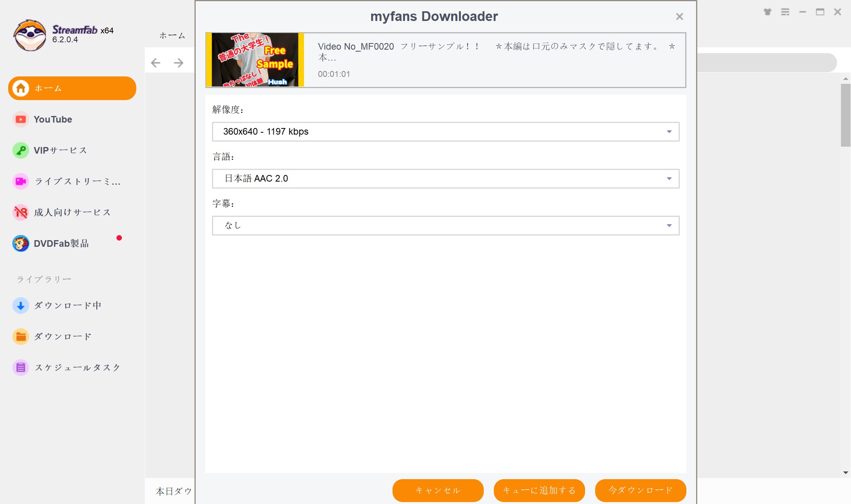
Task: Navigate forward with the right arrow
Action: pyautogui.click(x=179, y=62)
